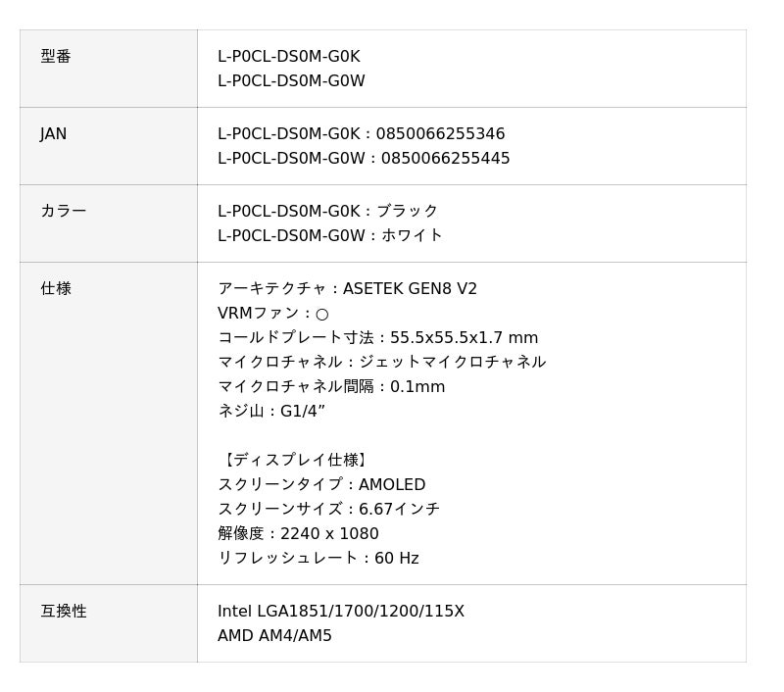Click the AMD AM4/AM5 compatibility line
Screen dimensions: 784x692
274,636
